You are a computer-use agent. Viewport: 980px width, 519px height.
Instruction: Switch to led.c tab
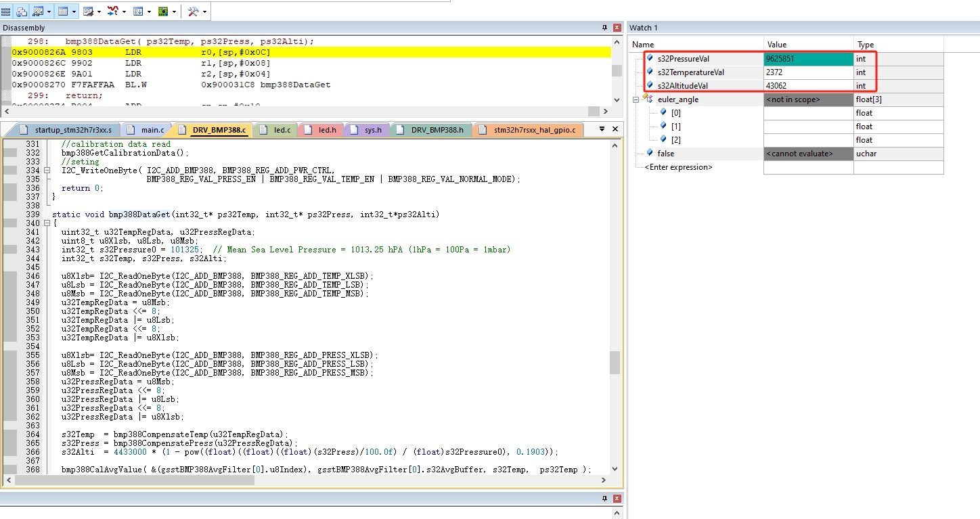(x=275, y=129)
